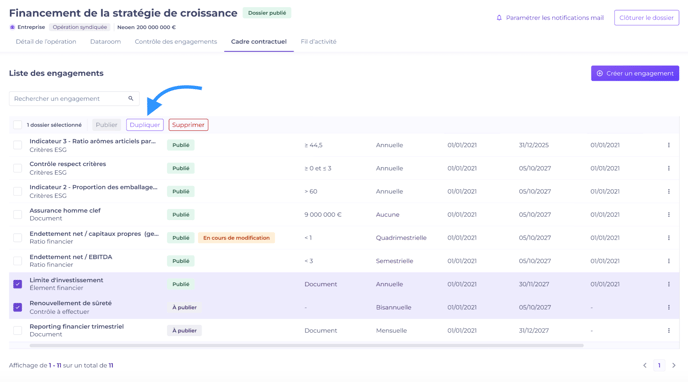
Task: Click the Opération syndiquée tag
Action: (80, 27)
